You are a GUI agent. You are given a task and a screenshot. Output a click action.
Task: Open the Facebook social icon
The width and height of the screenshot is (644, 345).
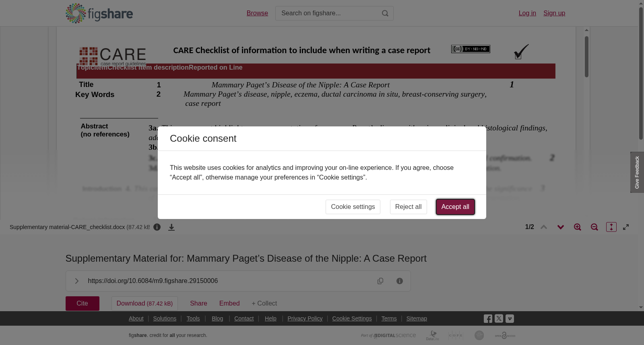point(488,319)
